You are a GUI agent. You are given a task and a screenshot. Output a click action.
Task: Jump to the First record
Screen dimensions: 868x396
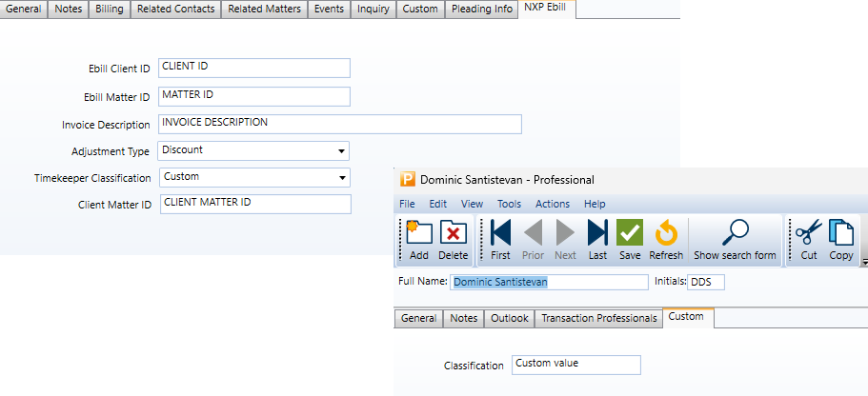501,240
